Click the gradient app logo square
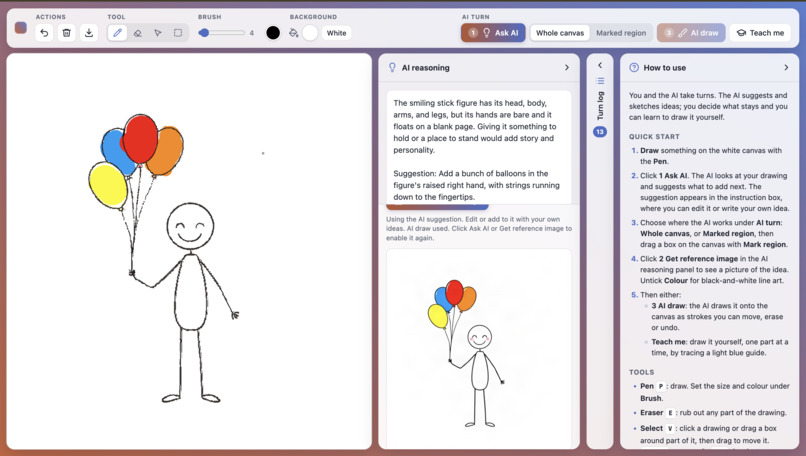The image size is (806, 456). point(21,28)
